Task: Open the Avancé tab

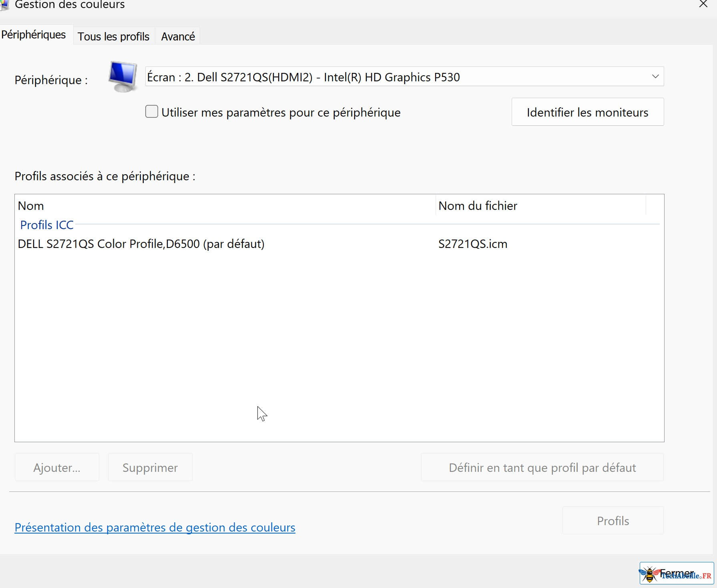Action: click(178, 36)
